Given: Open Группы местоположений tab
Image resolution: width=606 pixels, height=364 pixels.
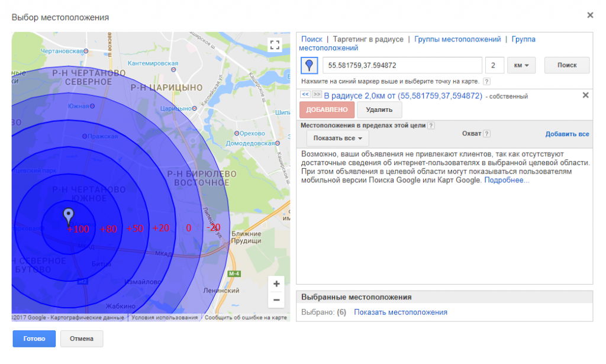Looking at the screenshot, I should tap(457, 39).
